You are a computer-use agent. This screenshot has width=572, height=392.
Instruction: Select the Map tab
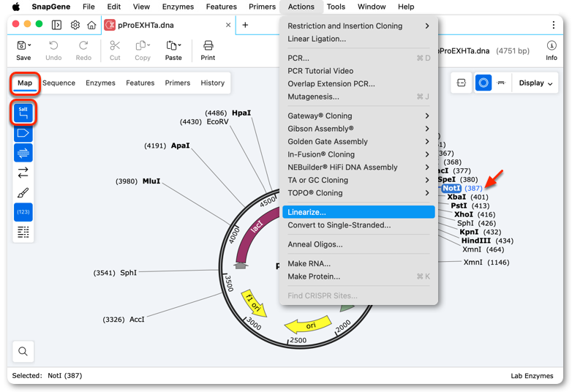(25, 83)
